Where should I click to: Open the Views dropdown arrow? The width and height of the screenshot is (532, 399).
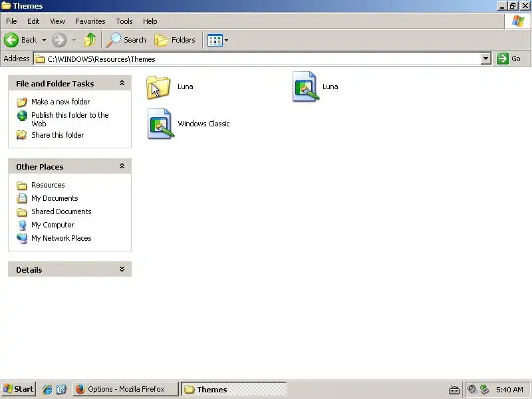tap(226, 40)
